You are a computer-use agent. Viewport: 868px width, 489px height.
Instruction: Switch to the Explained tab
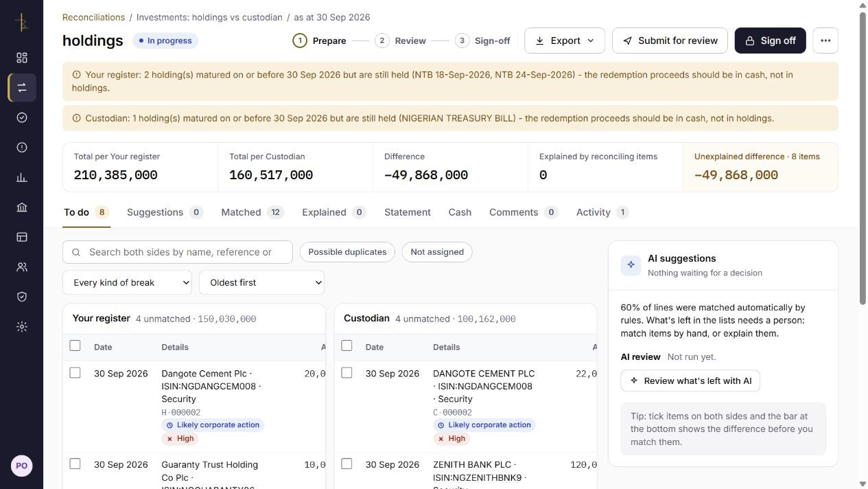click(x=333, y=212)
